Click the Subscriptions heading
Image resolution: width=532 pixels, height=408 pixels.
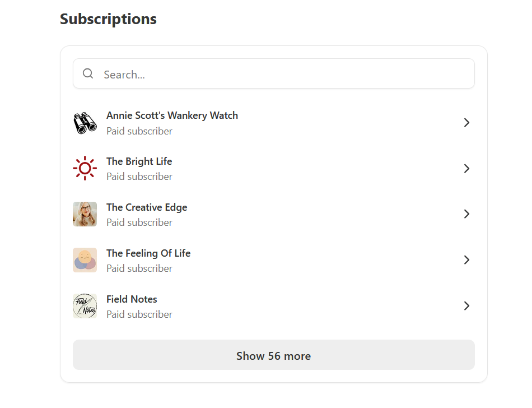point(108,19)
